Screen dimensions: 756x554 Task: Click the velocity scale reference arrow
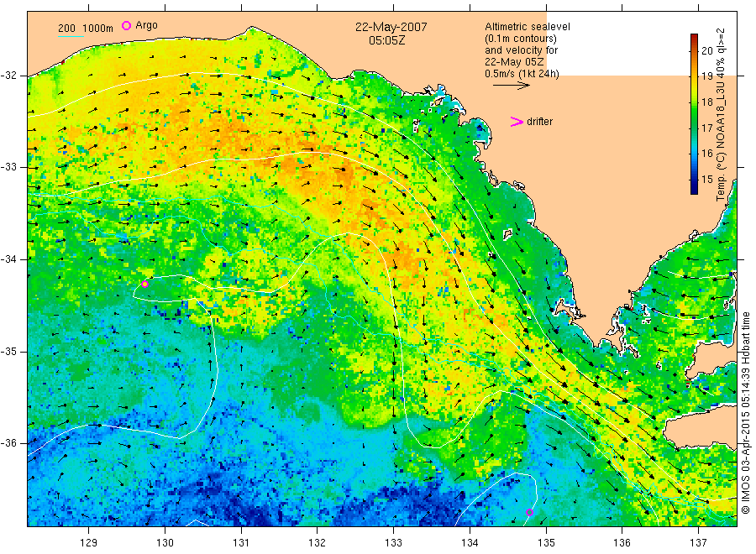(x=511, y=86)
